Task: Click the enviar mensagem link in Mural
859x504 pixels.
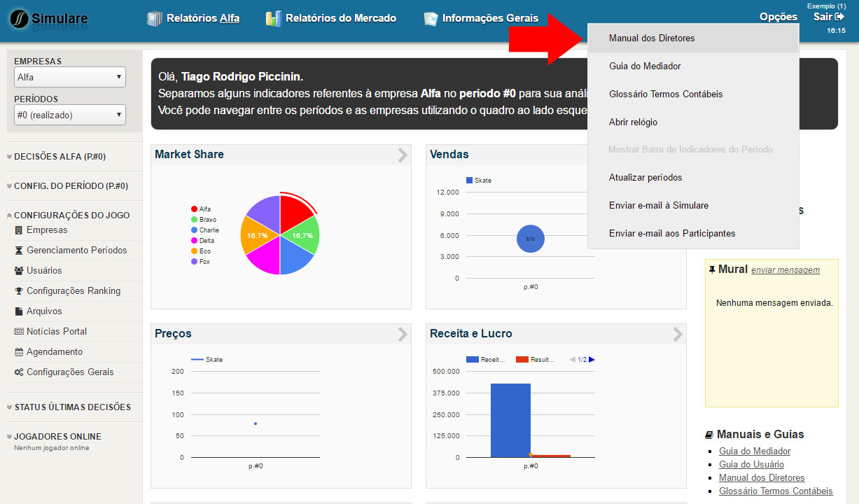Action: (785, 270)
